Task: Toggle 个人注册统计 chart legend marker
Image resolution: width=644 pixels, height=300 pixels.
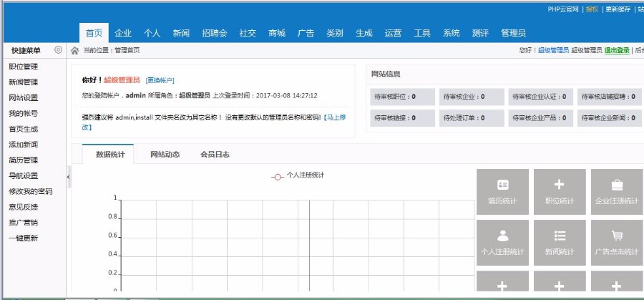Action: (278, 177)
